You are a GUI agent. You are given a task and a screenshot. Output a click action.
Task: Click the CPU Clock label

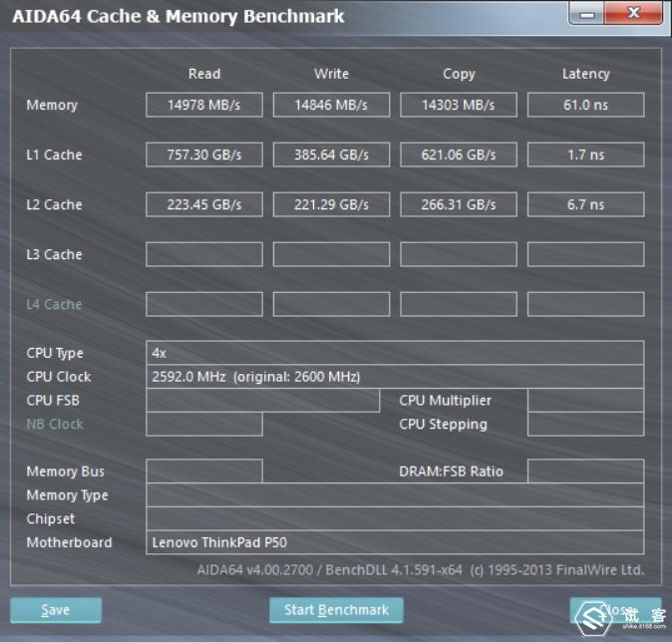click(59, 377)
